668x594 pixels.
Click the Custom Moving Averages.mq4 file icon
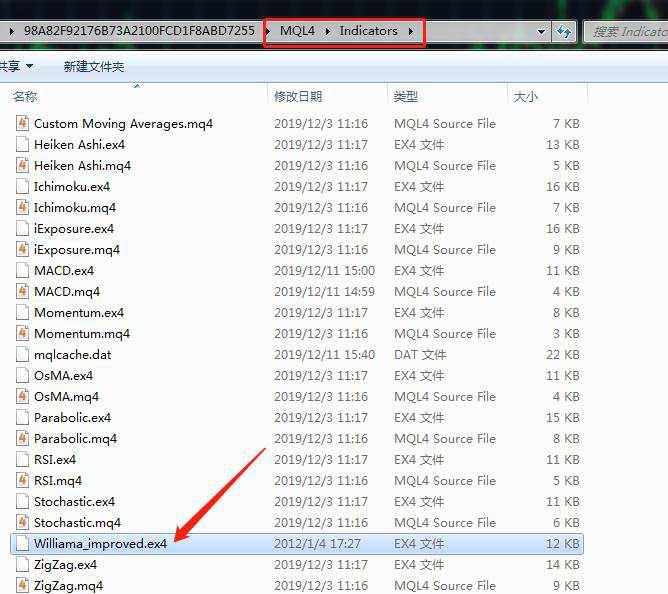(23, 123)
